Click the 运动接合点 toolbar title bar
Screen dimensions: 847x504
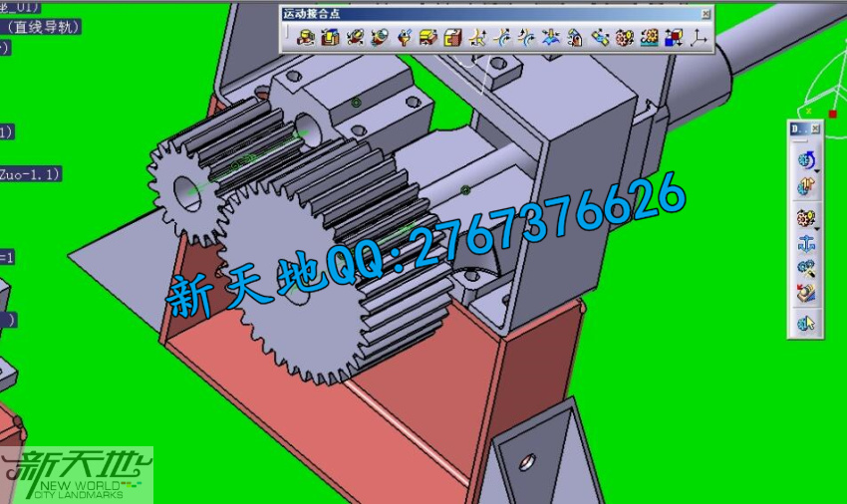coord(491,14)
